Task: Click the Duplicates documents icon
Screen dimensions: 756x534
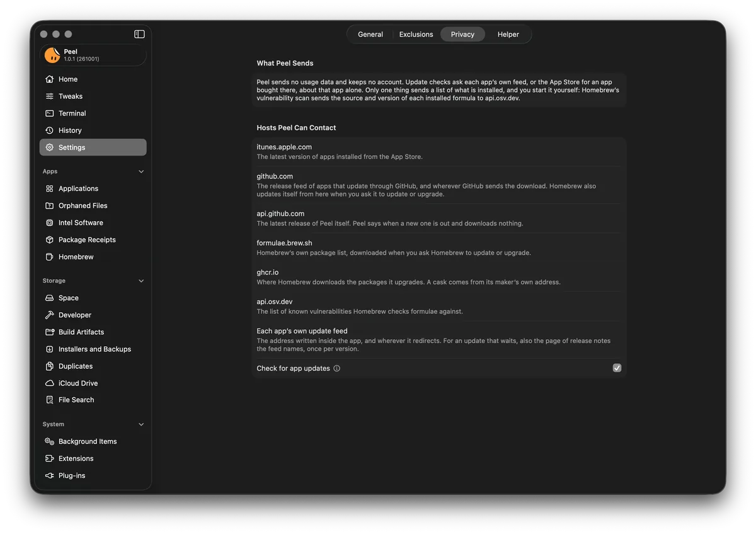Action: click(50, 366)
